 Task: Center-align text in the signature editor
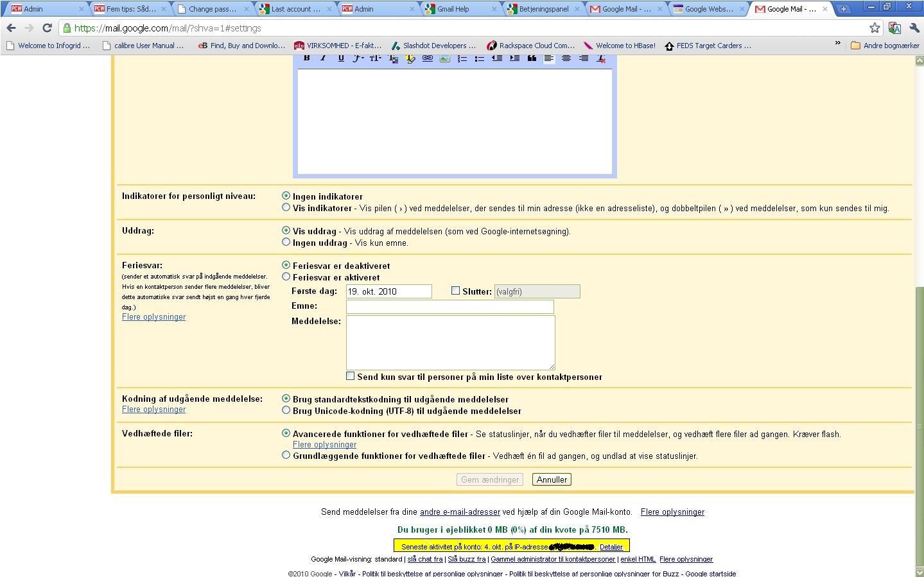pyautogui.click(x=566, y=58)
